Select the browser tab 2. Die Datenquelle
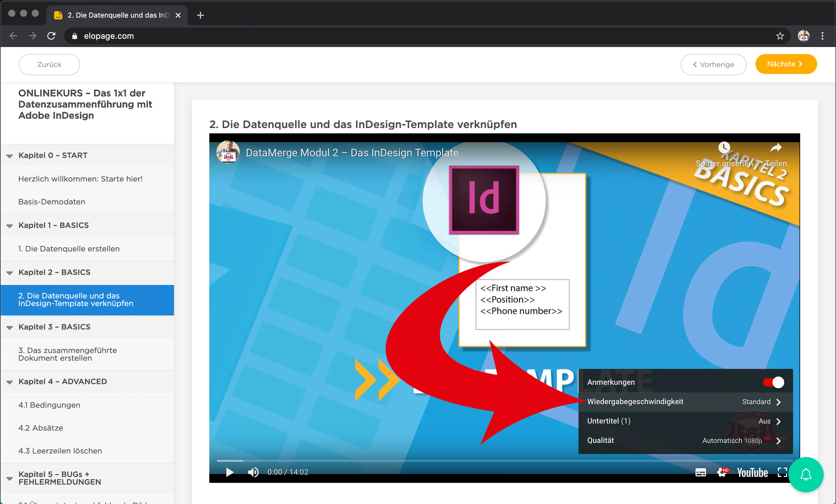This screenshot has width=836, height=504. (x=117, y=15)
